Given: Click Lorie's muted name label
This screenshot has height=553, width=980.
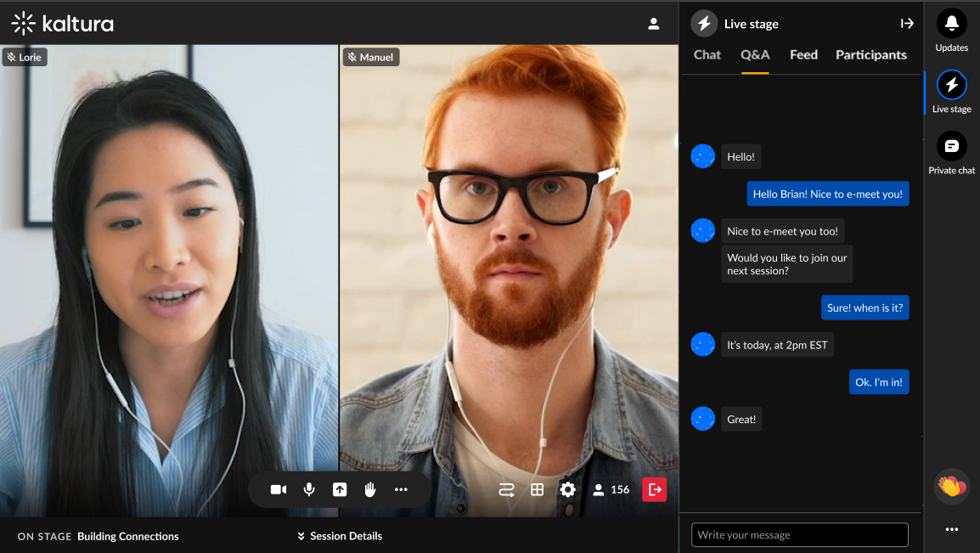Looking at the screenshot, I should [25, 57].
